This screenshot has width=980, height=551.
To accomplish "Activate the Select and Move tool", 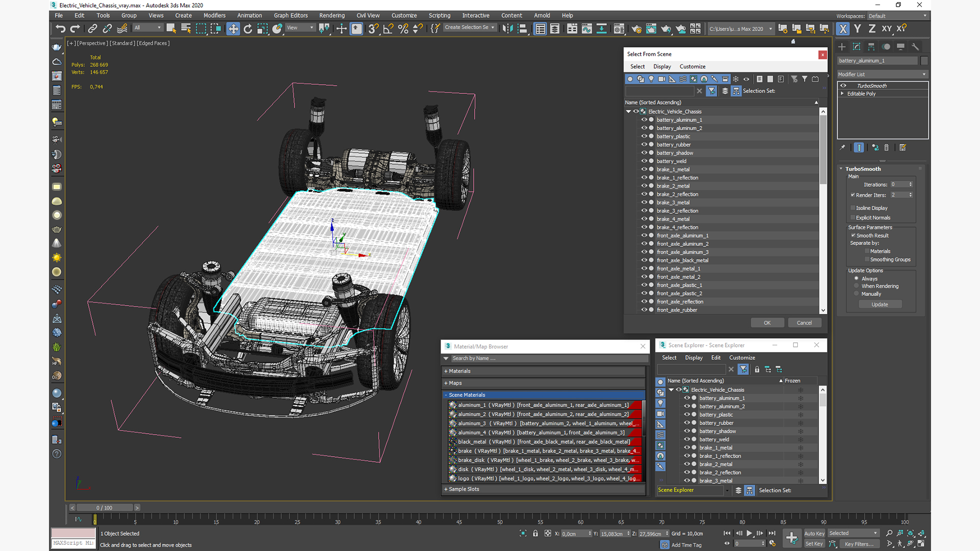I will (233, 29).
